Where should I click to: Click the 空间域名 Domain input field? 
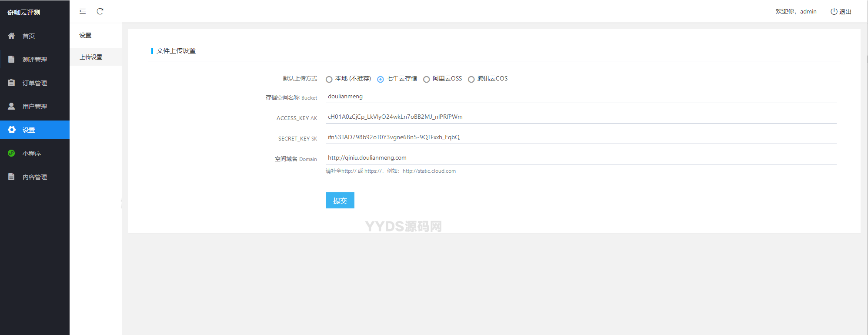click(x=581, y=158)
